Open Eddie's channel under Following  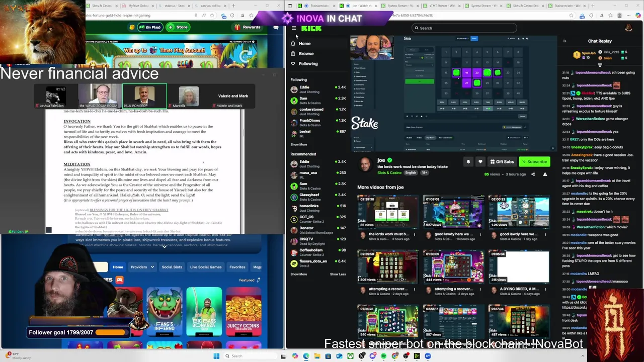(318, 89)
